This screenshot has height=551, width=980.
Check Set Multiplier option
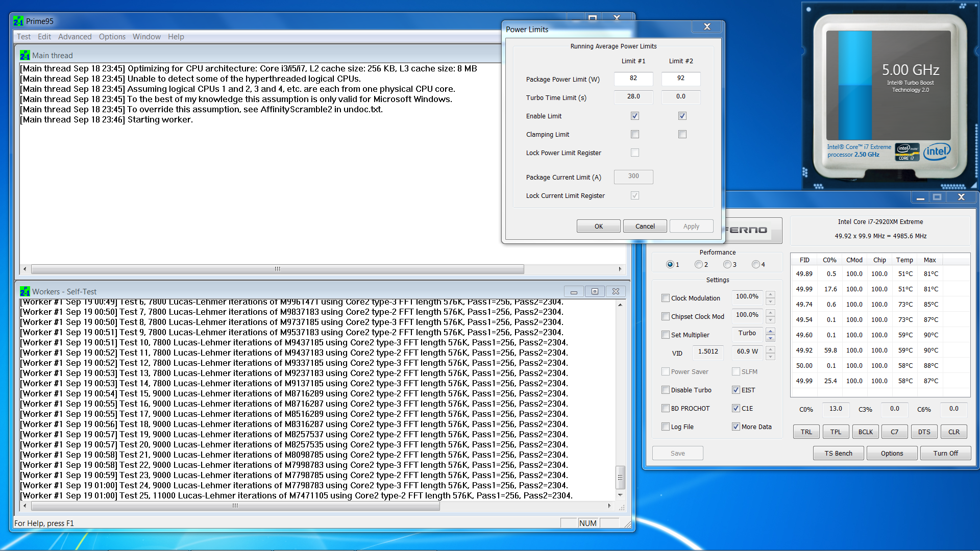coord(666,335)
